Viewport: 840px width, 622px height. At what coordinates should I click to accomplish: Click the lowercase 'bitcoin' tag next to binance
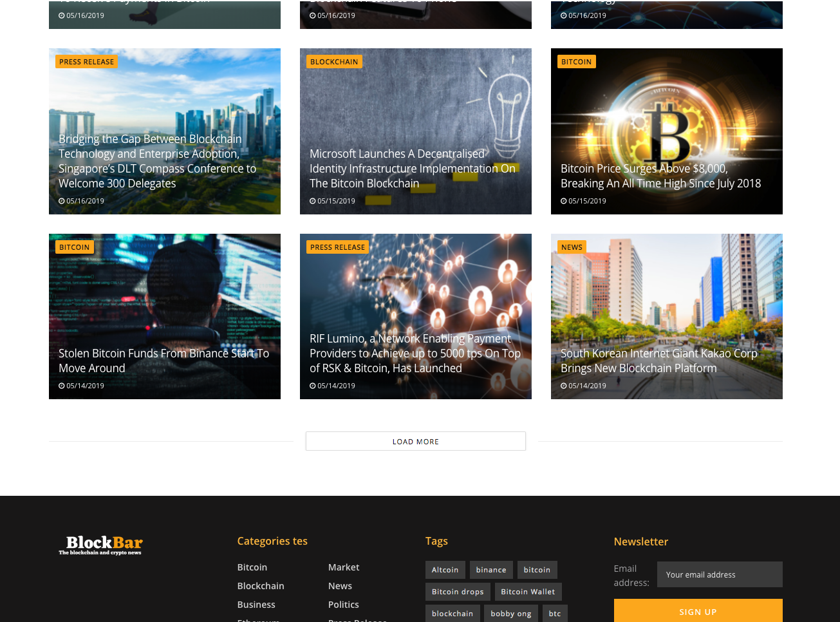pos(537,570)
